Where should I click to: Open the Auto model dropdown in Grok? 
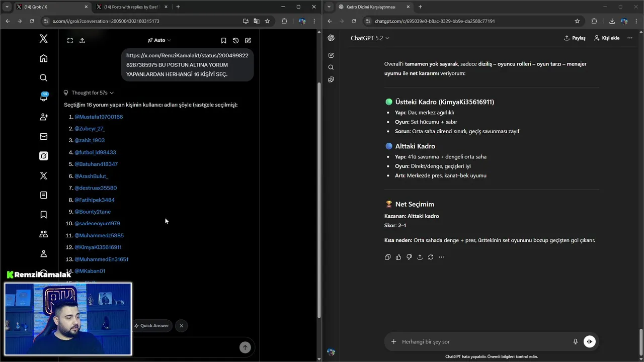[x=159, y=40]
